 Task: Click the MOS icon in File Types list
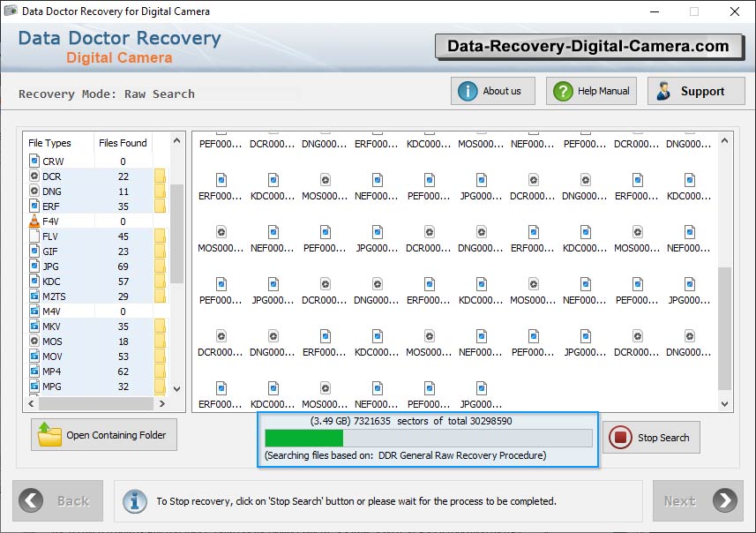34,341
